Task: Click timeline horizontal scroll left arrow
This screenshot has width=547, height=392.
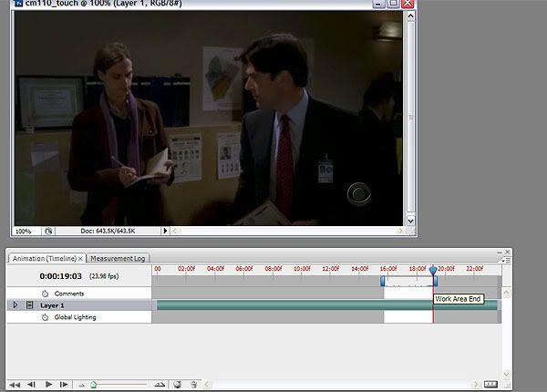Action: 207,385
